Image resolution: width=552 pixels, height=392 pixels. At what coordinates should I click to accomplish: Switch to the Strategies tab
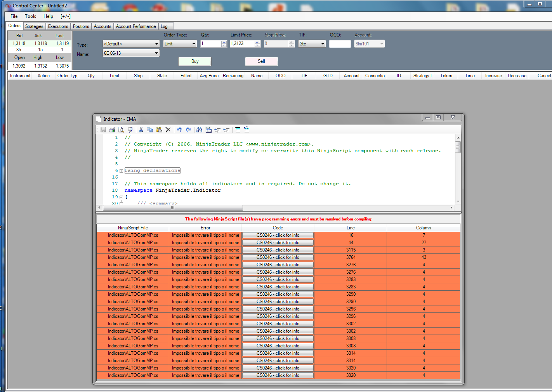pyautogui.click(x=34, y=26)
